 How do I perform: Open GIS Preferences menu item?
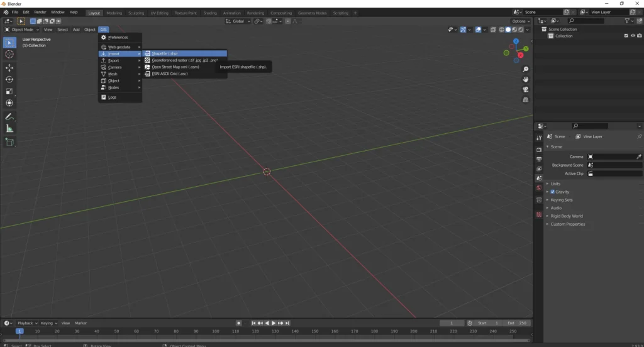(120, 37)
